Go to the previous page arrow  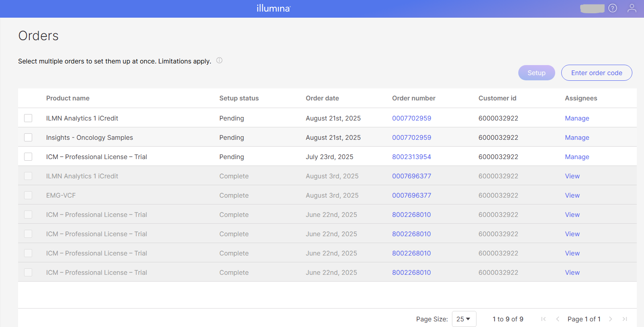pyautogui.click(x=558, y=319)
